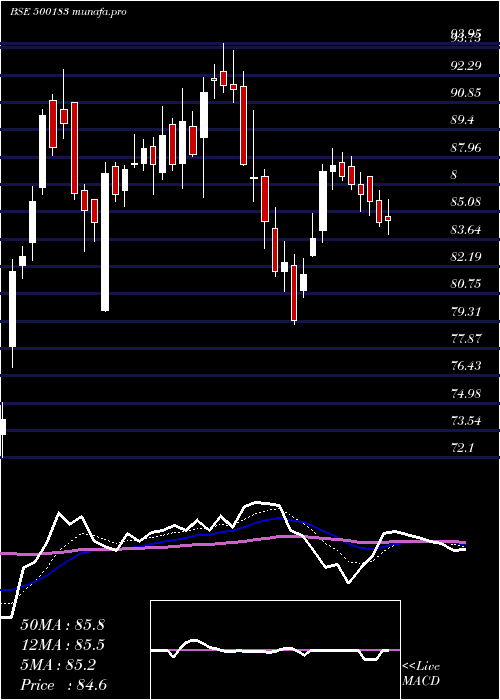This screenshot has height=700, width=500.
Task: Click the '<<Live MACD' label
Action: pyautogui.click(x=421, y=673)
